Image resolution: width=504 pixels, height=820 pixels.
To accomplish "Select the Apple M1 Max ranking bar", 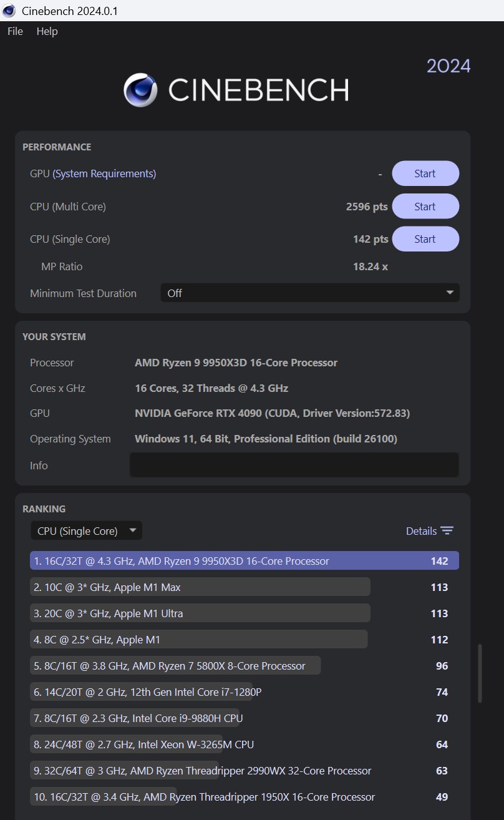I will coord(200,587).
